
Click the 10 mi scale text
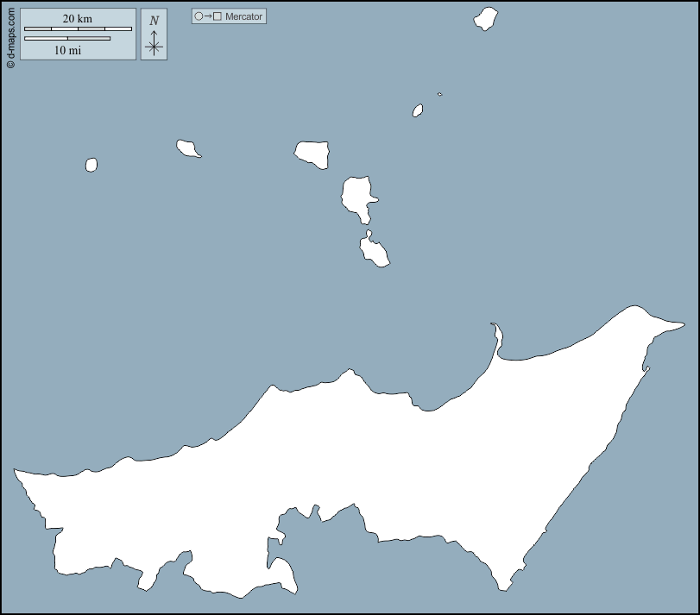point(67,50)
